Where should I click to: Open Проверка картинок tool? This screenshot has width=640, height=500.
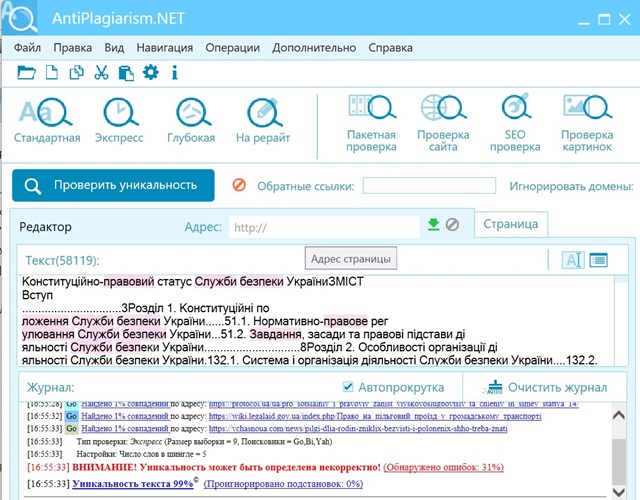point(587,124)
